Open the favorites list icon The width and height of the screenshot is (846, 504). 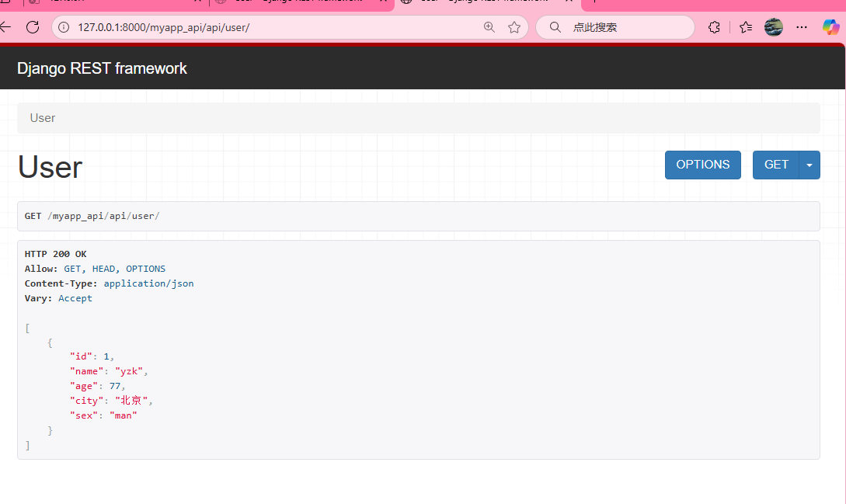point(746,27)
